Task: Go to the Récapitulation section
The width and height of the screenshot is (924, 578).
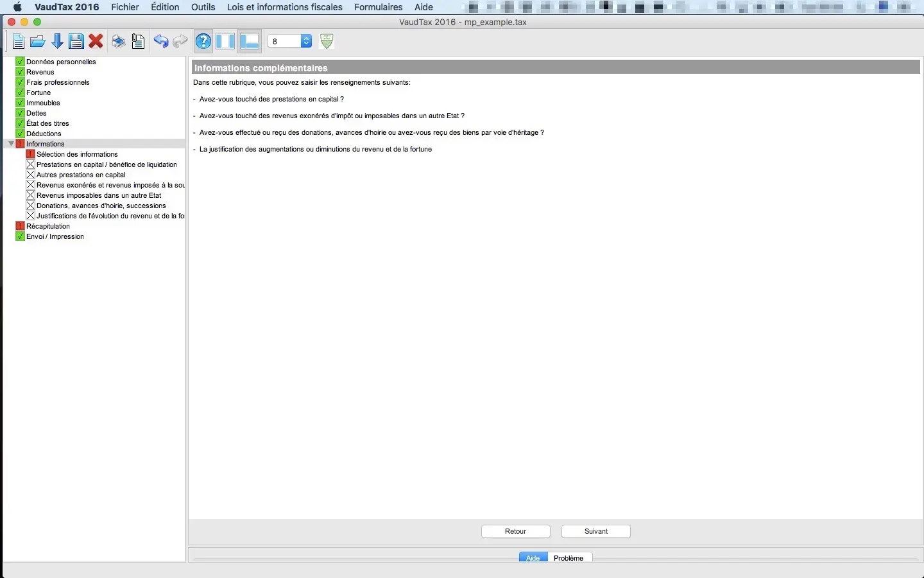Action: pyautogui.click(x=48, y=226)
